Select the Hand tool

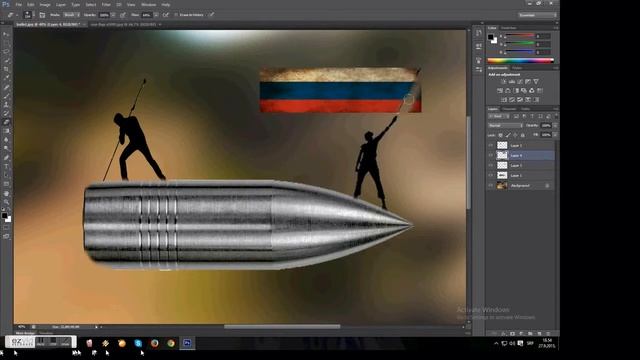click(x=6, y=193)
